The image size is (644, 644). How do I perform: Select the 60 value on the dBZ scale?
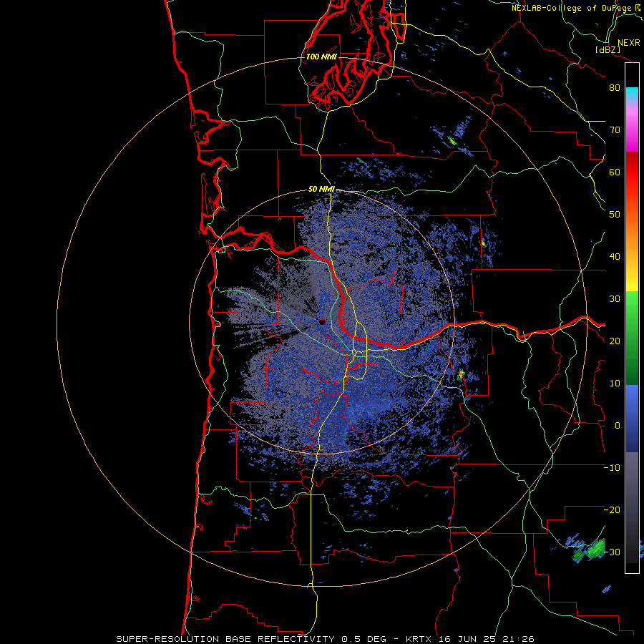pos(615,172)
